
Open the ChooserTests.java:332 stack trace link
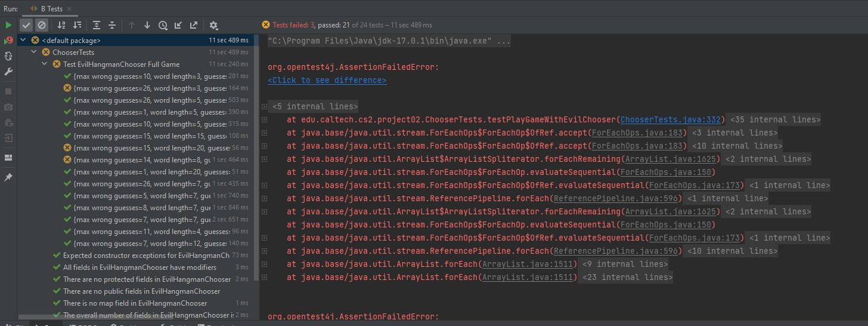pyautogui.click(x=672, y=119)
